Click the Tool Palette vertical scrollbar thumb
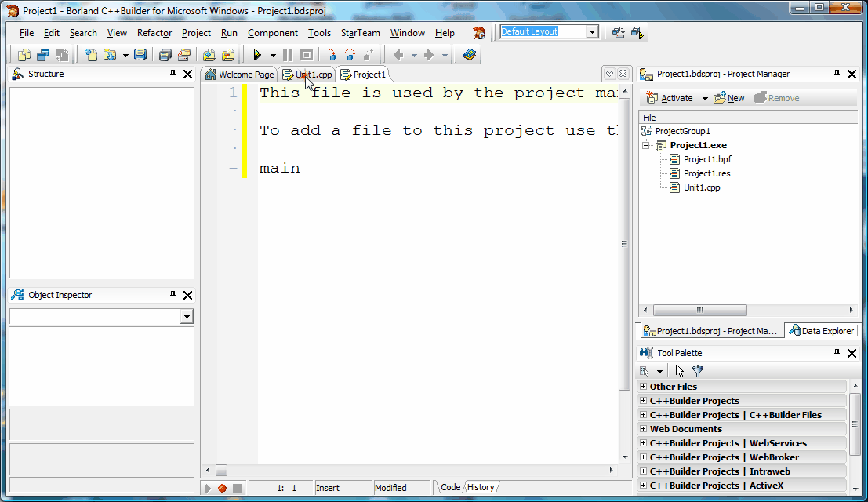868x502 pixels. (x=855, y=425)
